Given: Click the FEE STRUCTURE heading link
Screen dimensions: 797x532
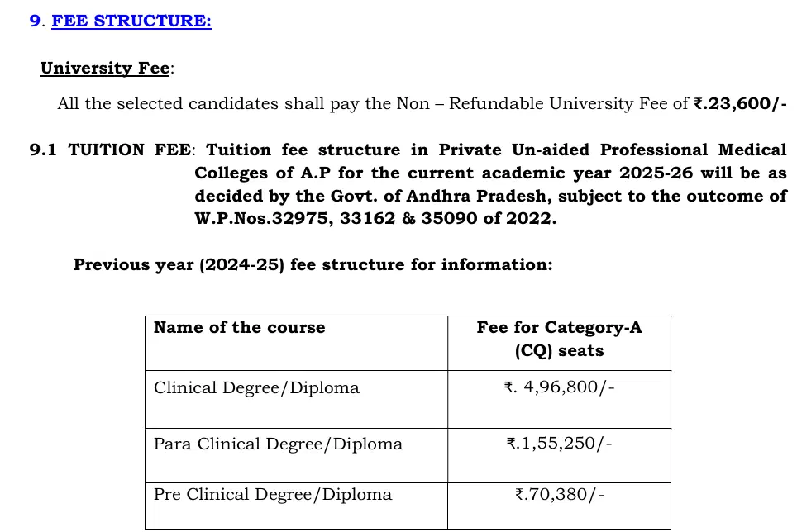Looking at the screenshot, I should pyautogui.click(x=131, y=21).
